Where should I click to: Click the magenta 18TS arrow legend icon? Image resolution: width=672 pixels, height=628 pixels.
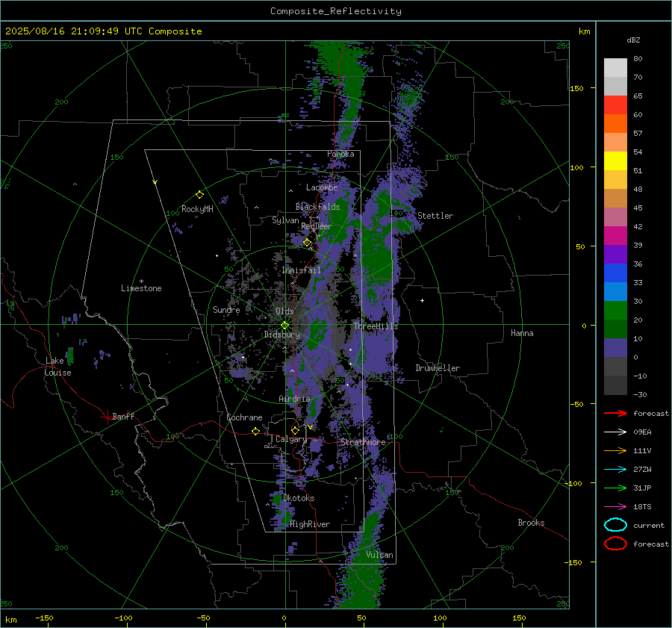coord(615,507)
